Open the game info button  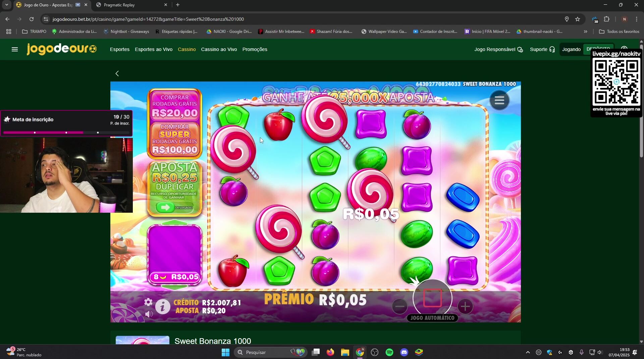tap(163, 307)
